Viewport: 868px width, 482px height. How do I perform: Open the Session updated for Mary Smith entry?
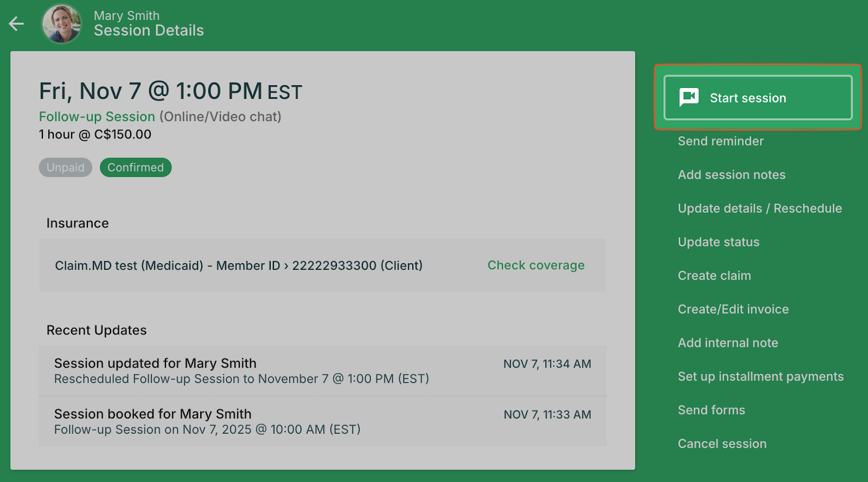point(322,371)
